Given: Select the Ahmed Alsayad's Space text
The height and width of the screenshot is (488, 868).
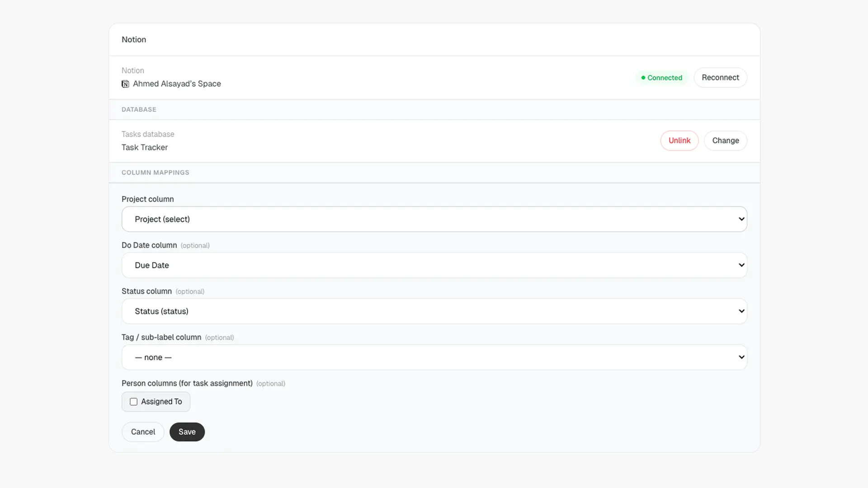Looking at the screenshot, I should pos(177,84).
